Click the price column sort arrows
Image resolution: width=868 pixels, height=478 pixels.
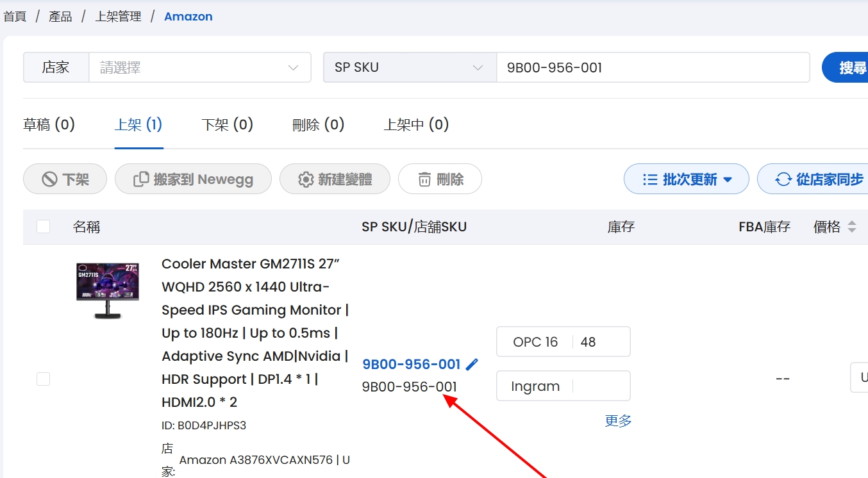(x=852, y=227)
